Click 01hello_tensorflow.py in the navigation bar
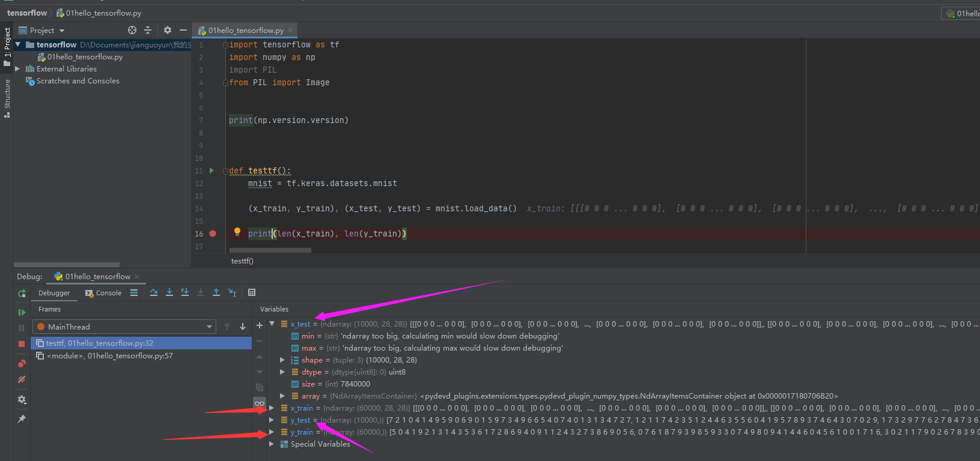This screenshot has width=980, height=461. (x=99, y=13)
